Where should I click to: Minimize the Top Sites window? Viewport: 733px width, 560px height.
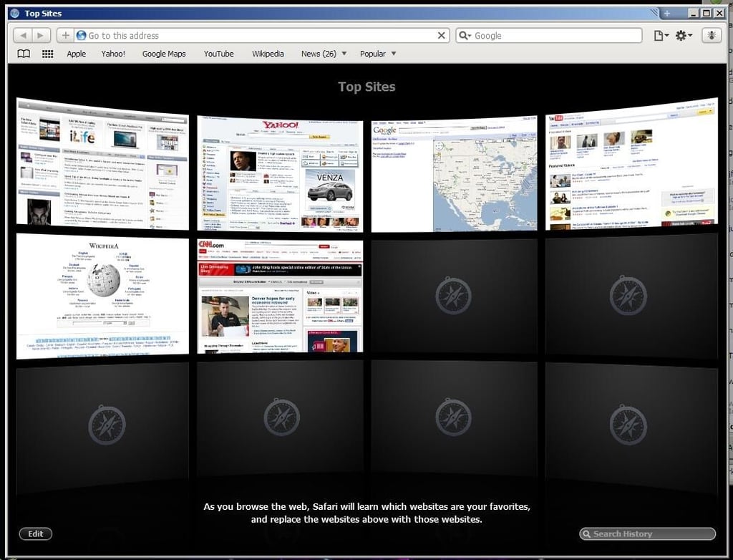[694, 13]
